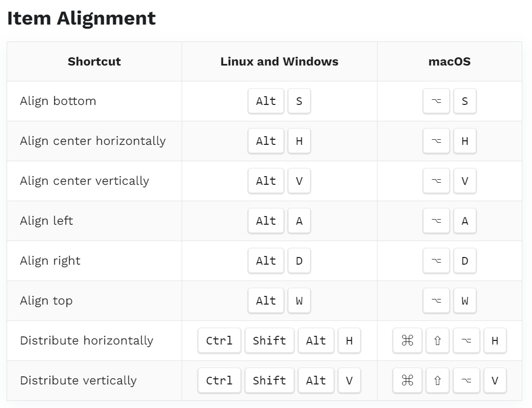Viewport: 532px width, 408px height.
Task: Click the Item Alignment heading
Action: click(x=81, y=18)
